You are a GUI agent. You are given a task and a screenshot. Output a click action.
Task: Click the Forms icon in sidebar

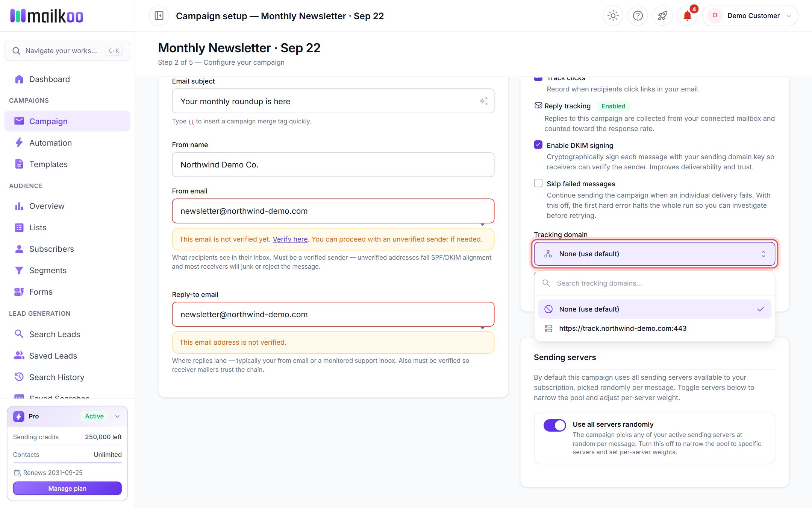pos(19,292)
